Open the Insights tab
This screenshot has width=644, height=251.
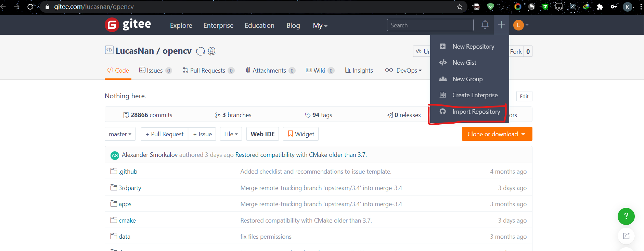click(x=359, y=71)
